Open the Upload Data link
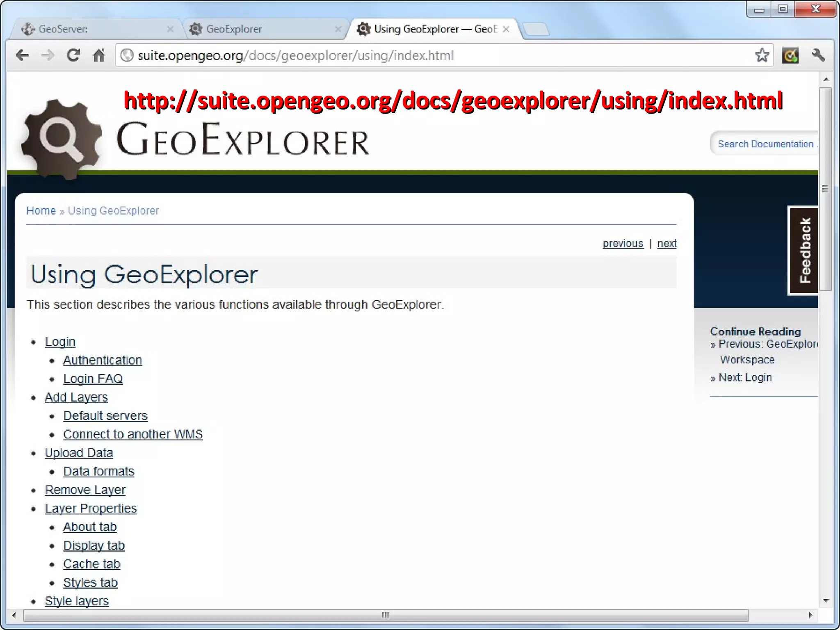840x630 pixels. (x=79, y=453)
